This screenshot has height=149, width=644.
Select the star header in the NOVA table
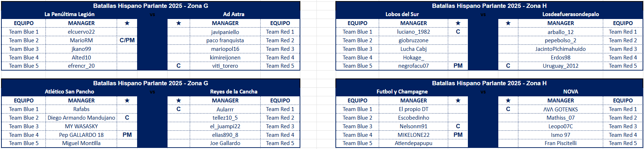(x=508, y=101)
